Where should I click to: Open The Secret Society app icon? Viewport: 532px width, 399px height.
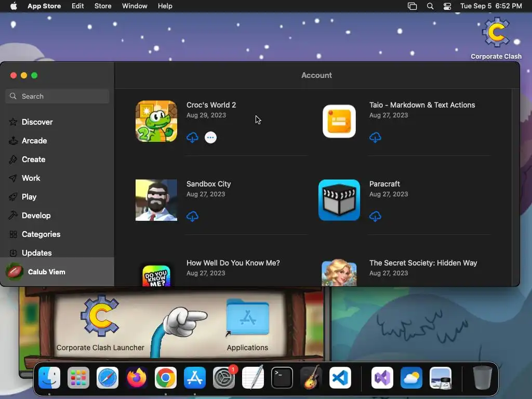point(339,272)
